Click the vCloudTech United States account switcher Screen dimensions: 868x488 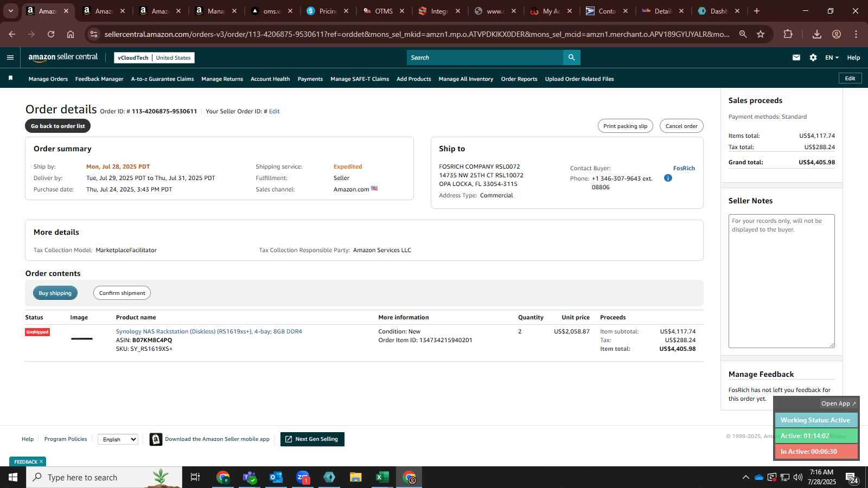[154, 57]
